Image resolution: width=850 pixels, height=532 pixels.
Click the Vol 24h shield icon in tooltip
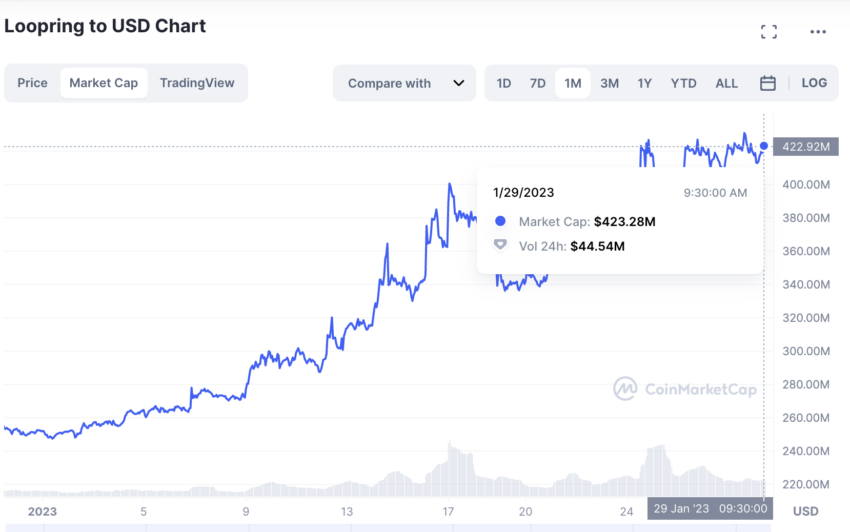pos(500,245)
